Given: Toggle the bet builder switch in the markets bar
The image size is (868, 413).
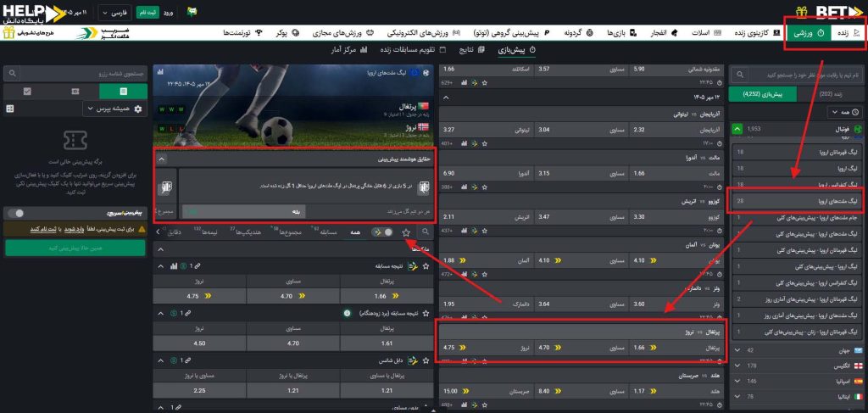Looking at the screenshot, I should (x=382, y=232).
